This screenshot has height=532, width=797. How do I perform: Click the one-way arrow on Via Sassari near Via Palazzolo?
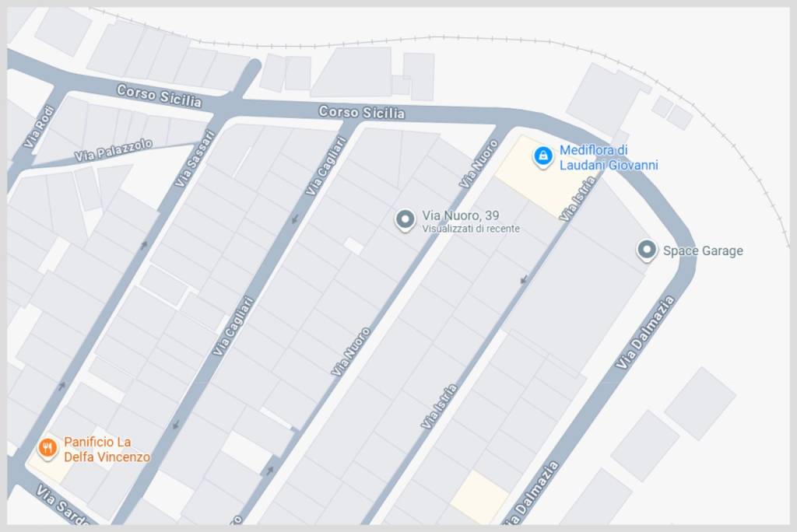point(144,246)
